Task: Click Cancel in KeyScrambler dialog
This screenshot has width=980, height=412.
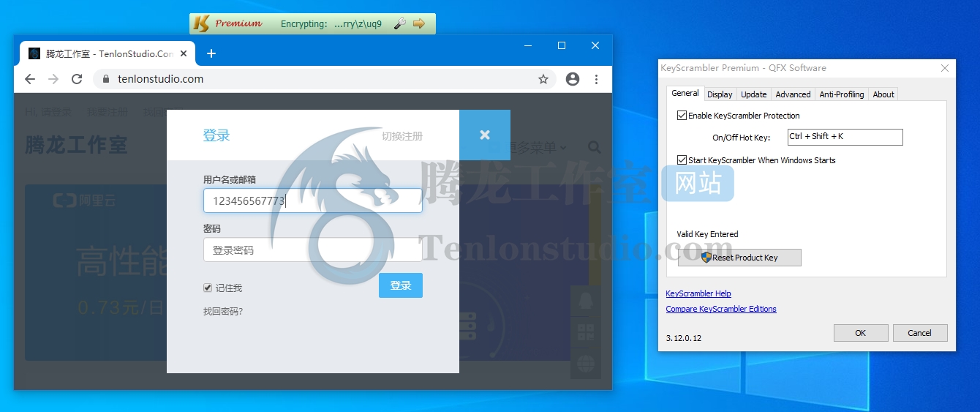Action: [920, 333]
